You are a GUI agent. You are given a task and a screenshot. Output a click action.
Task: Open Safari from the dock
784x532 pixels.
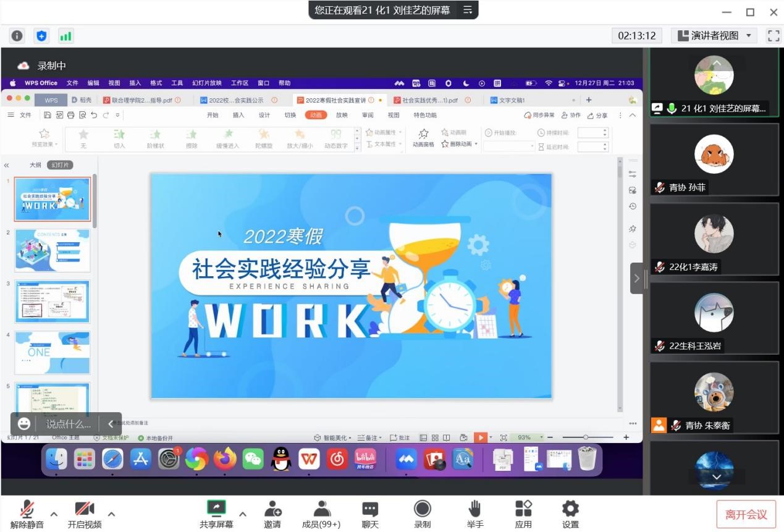[x=112, y=459]
